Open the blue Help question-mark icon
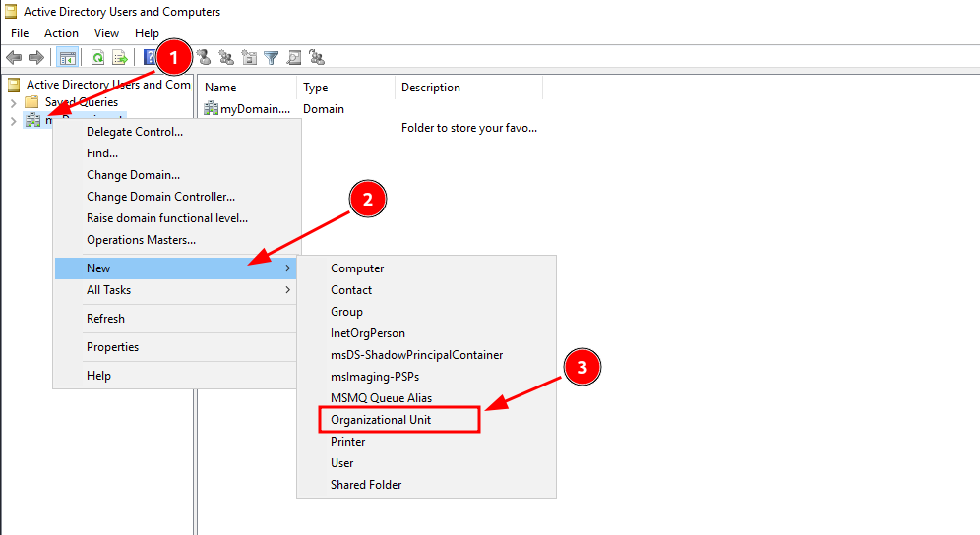Screen dimensions: 980x535 click(x=150, y=57)
